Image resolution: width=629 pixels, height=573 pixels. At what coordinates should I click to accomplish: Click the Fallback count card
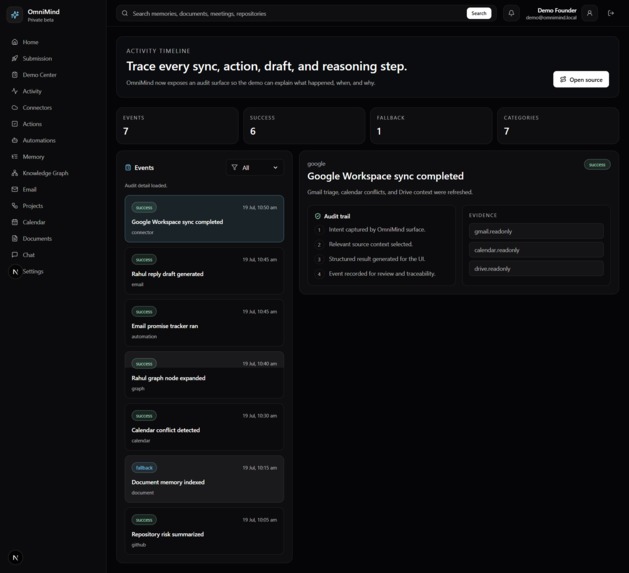[x=431, y=126]
